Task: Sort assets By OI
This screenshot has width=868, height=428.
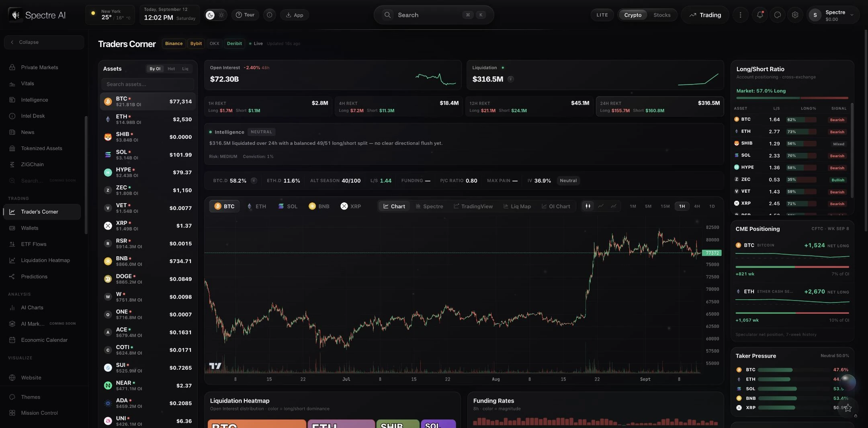Action: pyautogui.click(x=155, y=69)
